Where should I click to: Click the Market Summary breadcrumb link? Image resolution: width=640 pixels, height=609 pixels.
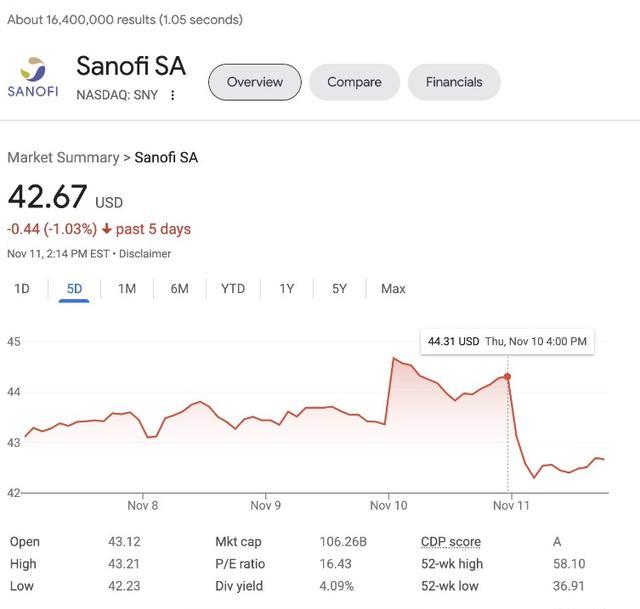coord(63,157)
